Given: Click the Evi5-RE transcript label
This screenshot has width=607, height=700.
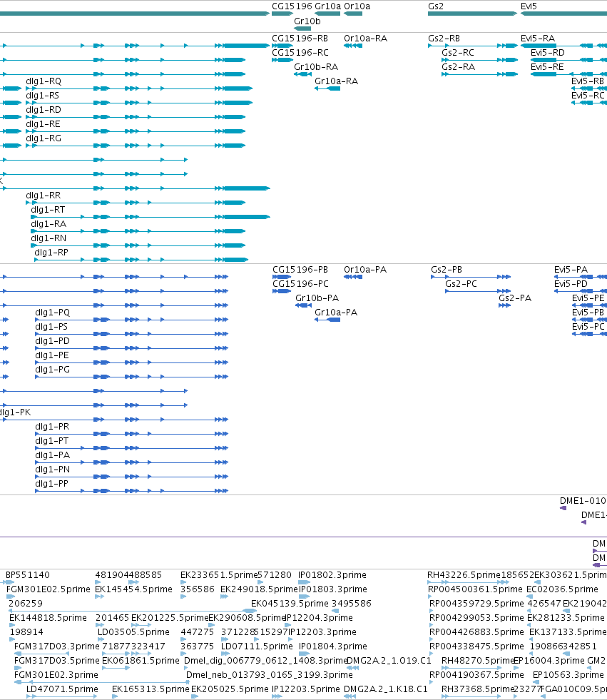Looking at the screenshot, I should click(x=547, y=67).
